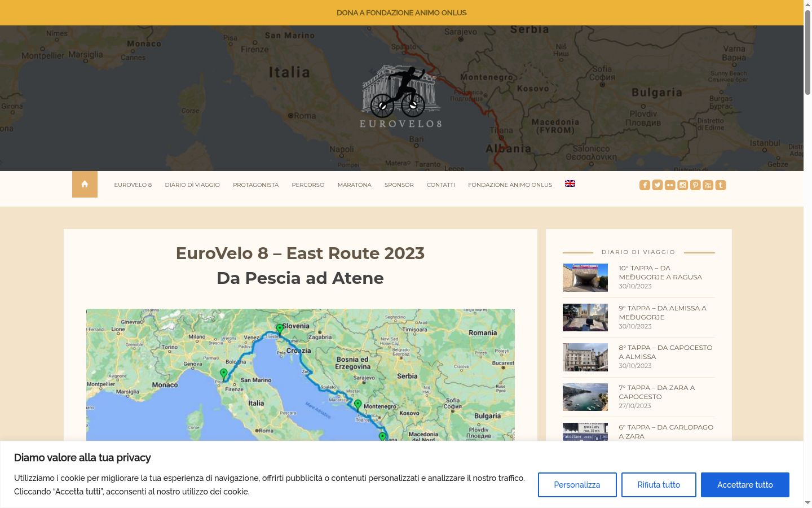812x508 pixels.
Task: Click the EuroVelo 8 – East Route 2023 heading
Action: click(x=300, y=253)
